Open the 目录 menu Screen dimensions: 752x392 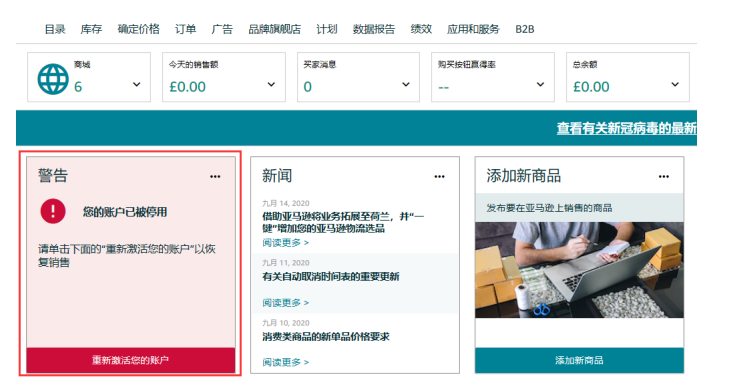(55, 29)
